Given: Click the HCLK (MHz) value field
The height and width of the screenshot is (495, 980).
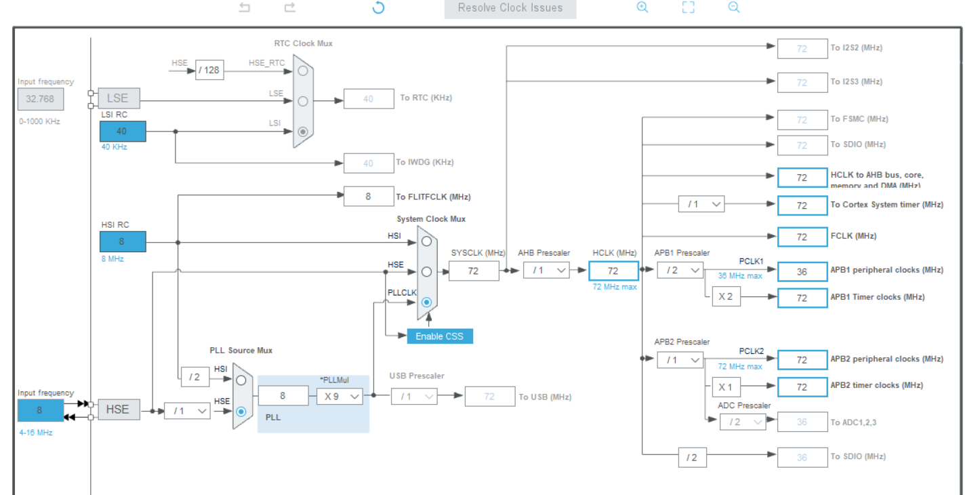Looking at the screenshot, I should tap(613, 271).
